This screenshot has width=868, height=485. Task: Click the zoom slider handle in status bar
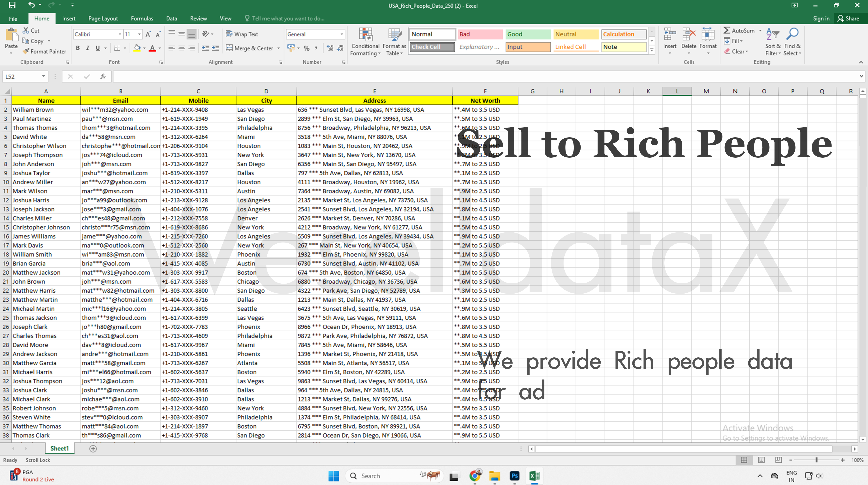816,460
